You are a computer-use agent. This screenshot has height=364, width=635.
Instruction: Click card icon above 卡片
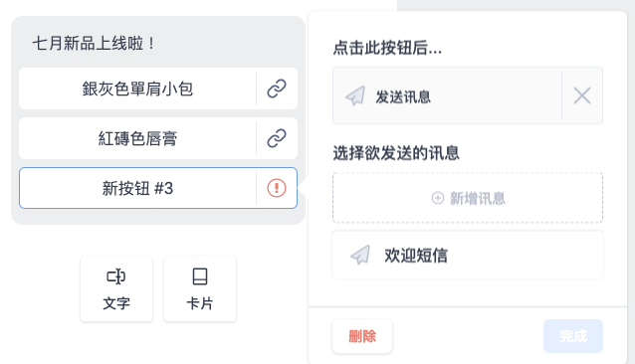(x=200, y=276)
